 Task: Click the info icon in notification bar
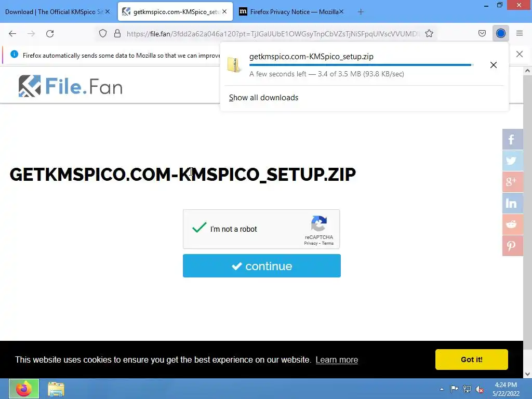[14, 54]
